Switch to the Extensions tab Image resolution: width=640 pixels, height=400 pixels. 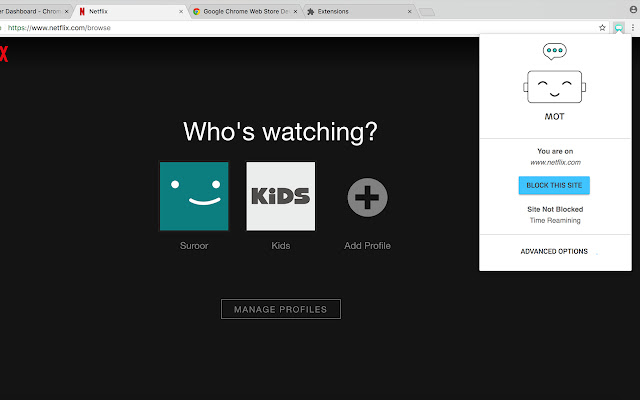(359, 11)
